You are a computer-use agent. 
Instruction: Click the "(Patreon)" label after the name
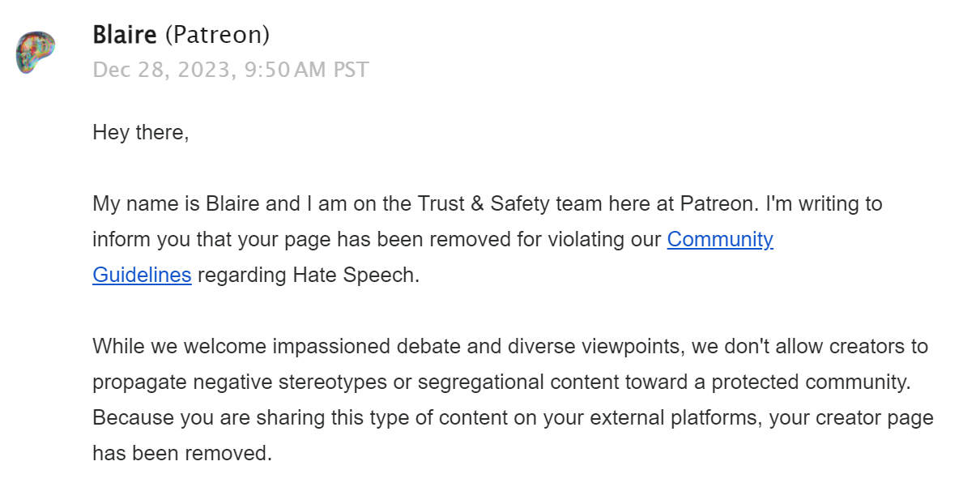217,35
